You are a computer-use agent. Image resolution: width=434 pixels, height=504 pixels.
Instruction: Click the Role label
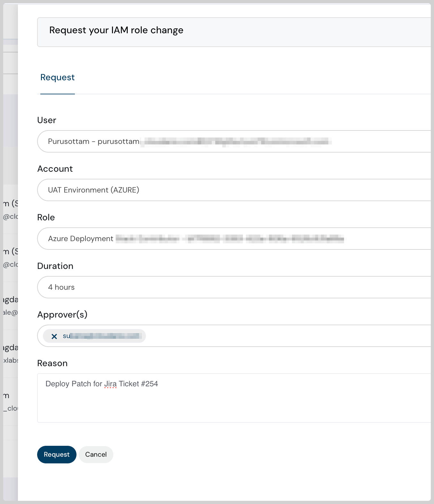click(46, 217)
